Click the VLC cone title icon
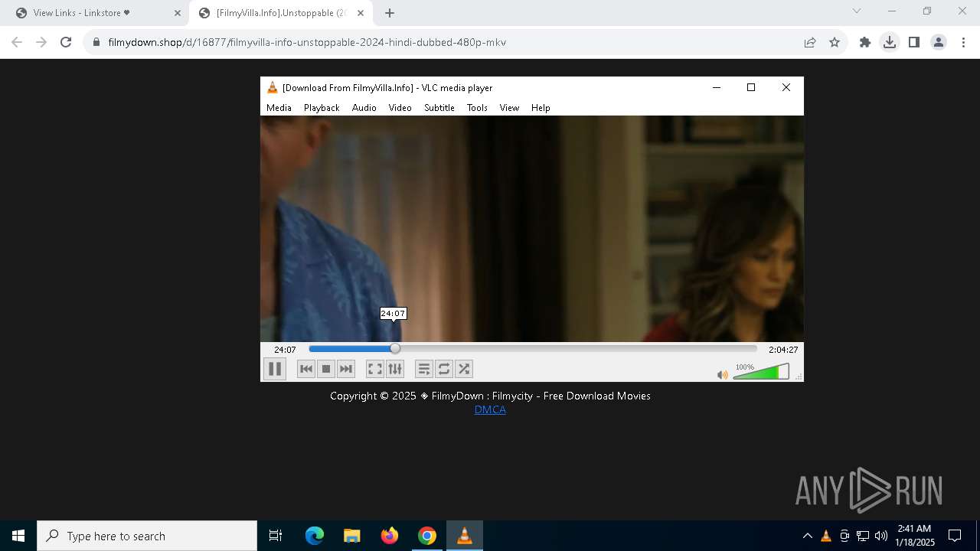980x551 pixels. (272, 87)
